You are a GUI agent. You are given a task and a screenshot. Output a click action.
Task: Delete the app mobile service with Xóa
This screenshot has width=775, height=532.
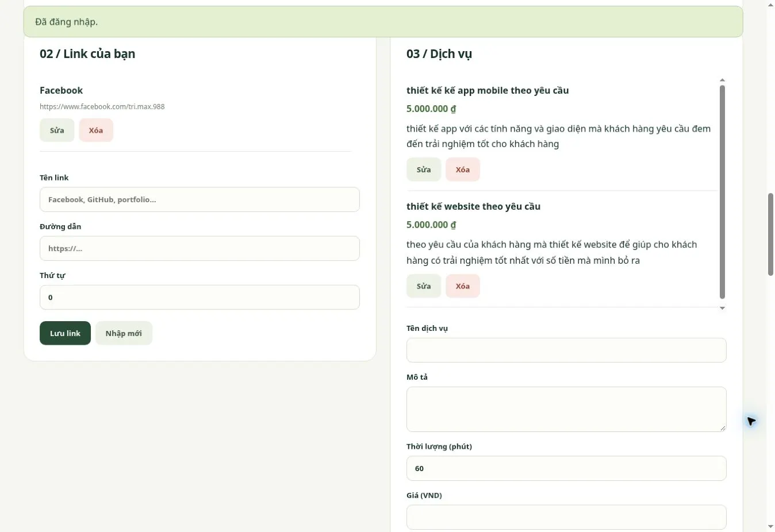pyautogui.click(x=463, y=169)
